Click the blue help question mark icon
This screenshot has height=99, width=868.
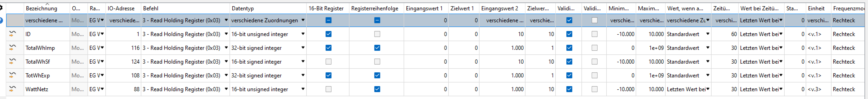click(x=1, y=20)
